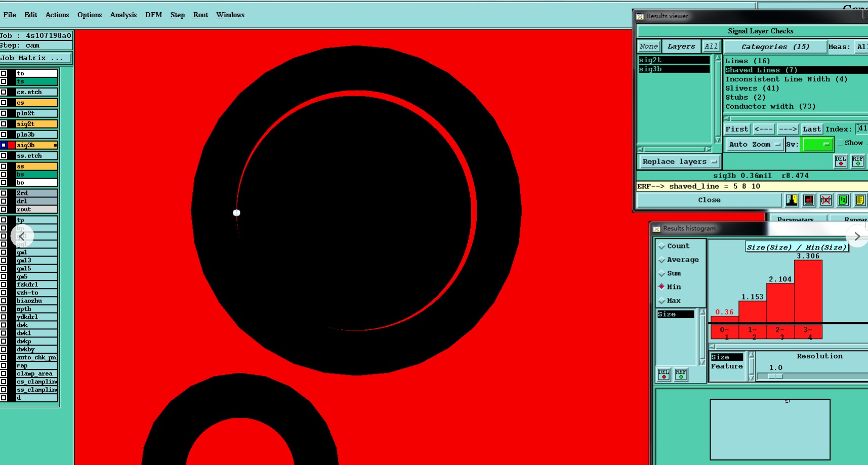Click the red color box of sig3b layer
The height and width of the screenshot is (465, 868).
tap(11, 145)
